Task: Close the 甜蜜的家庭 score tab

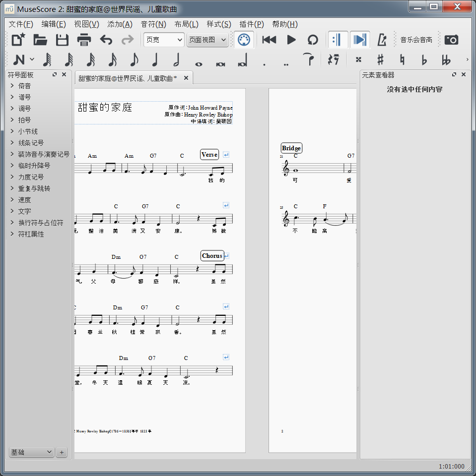Action: point(186,78)
